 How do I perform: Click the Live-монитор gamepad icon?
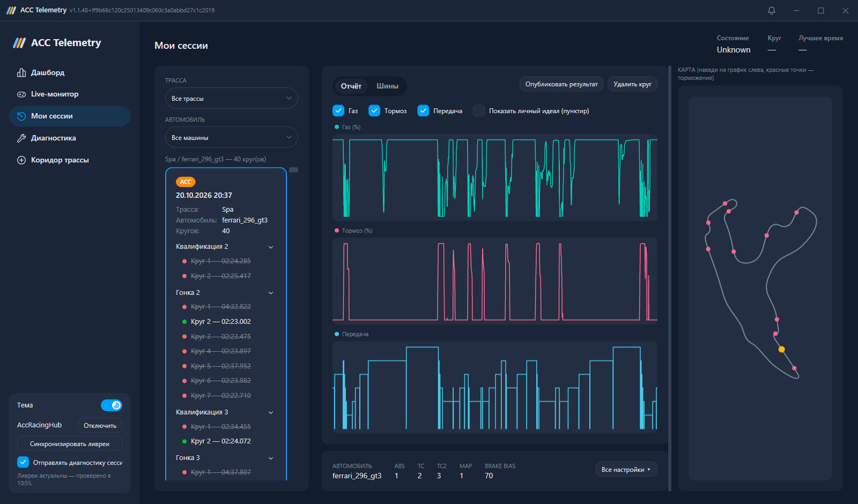(21, 94)
